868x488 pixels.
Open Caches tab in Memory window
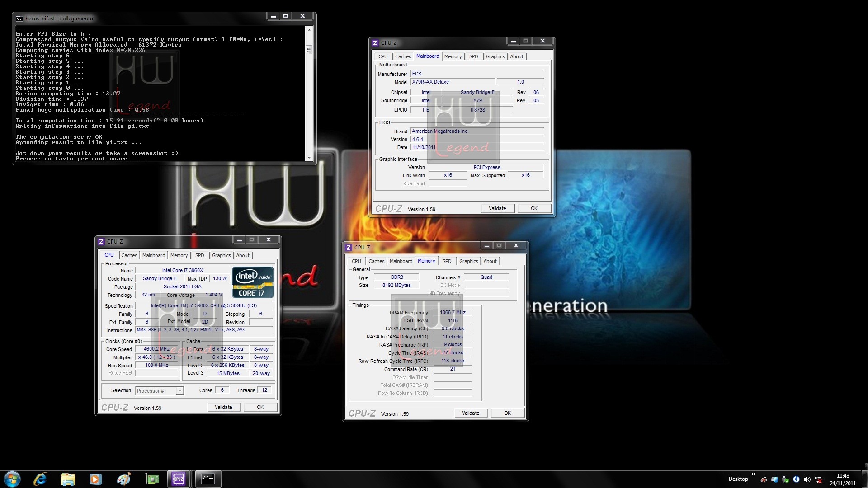(x=376, y=261)
